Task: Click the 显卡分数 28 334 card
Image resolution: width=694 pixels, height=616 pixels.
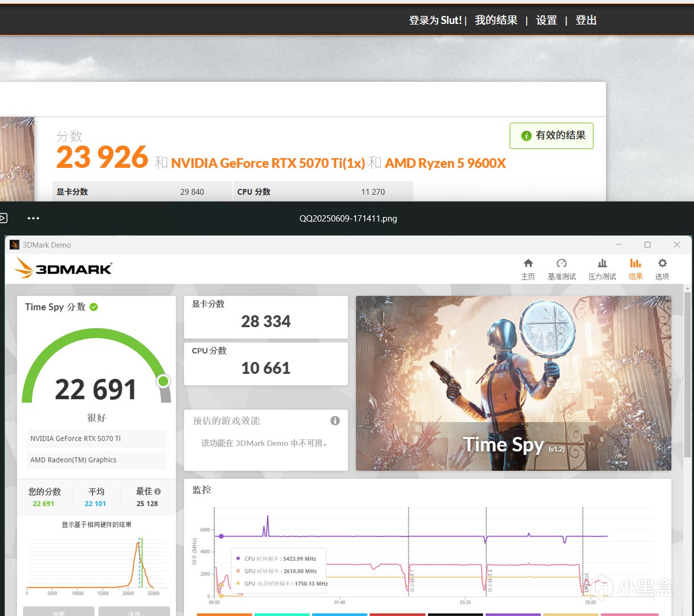Action: (265, 317)
